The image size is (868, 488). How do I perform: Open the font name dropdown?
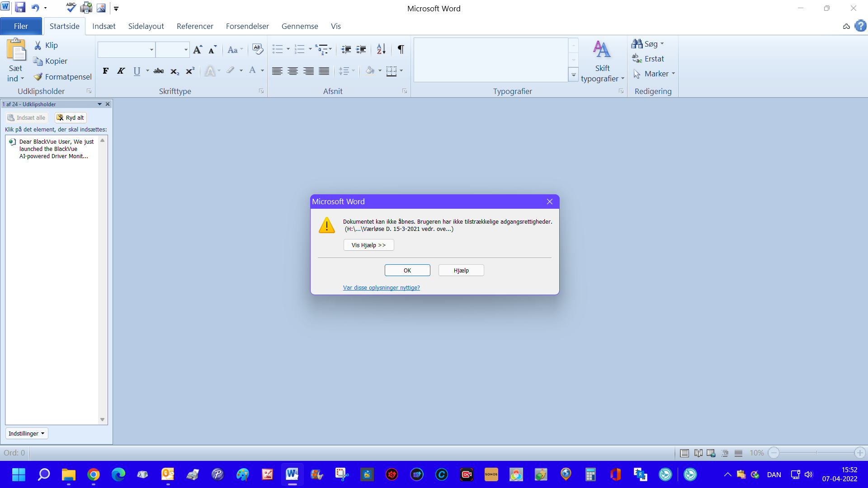pos(151,50)
